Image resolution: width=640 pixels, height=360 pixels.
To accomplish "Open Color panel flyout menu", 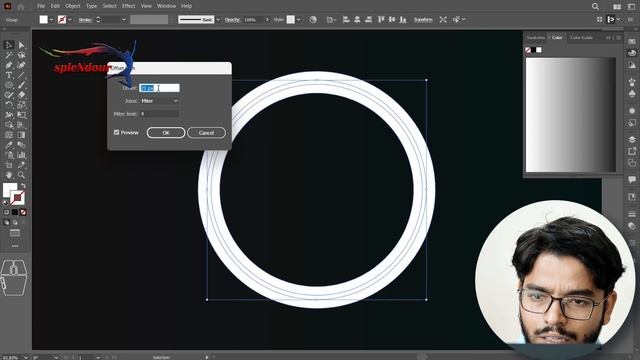I will [618, 38].
